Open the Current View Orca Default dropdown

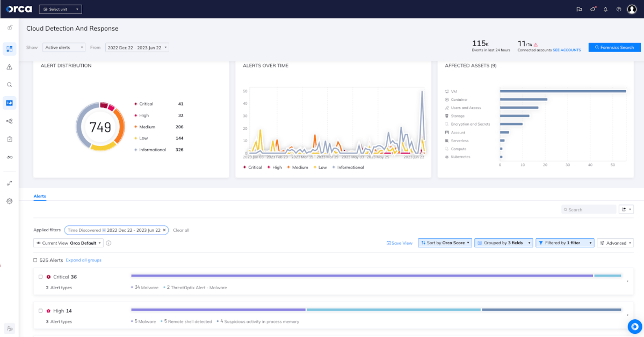tap(69, 243)
